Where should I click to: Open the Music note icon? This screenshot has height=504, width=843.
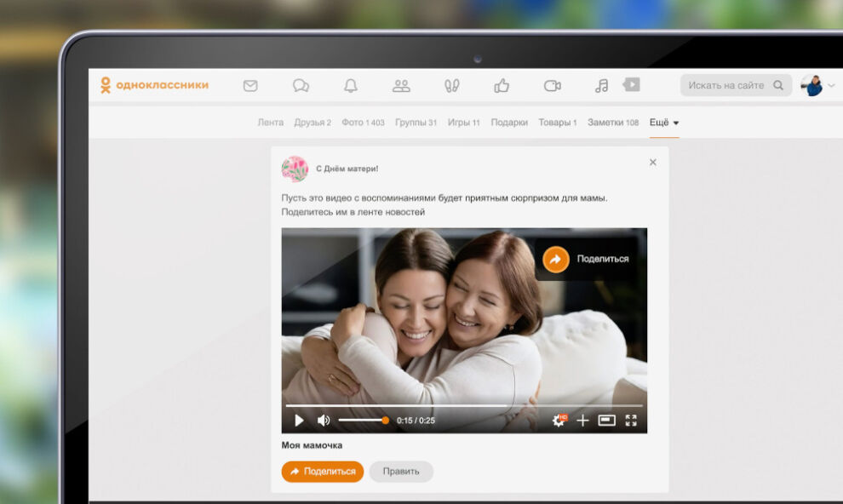point(602,85)
